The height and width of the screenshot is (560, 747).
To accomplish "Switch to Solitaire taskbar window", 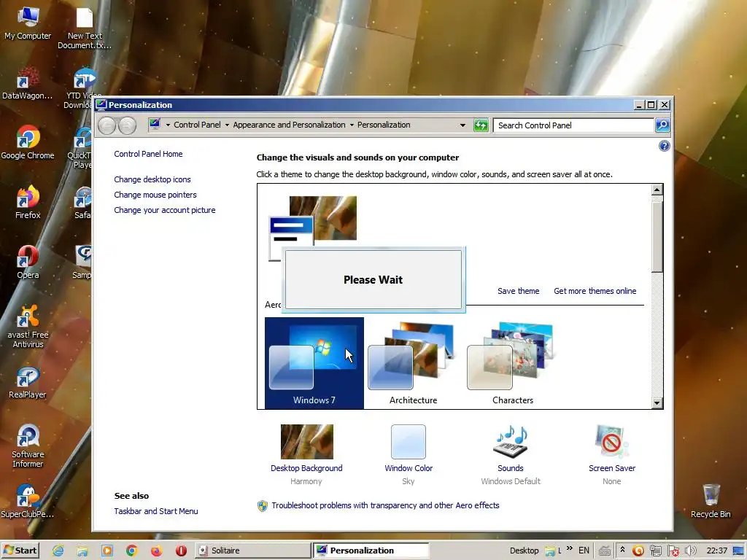I will click(x=252, y=551).
